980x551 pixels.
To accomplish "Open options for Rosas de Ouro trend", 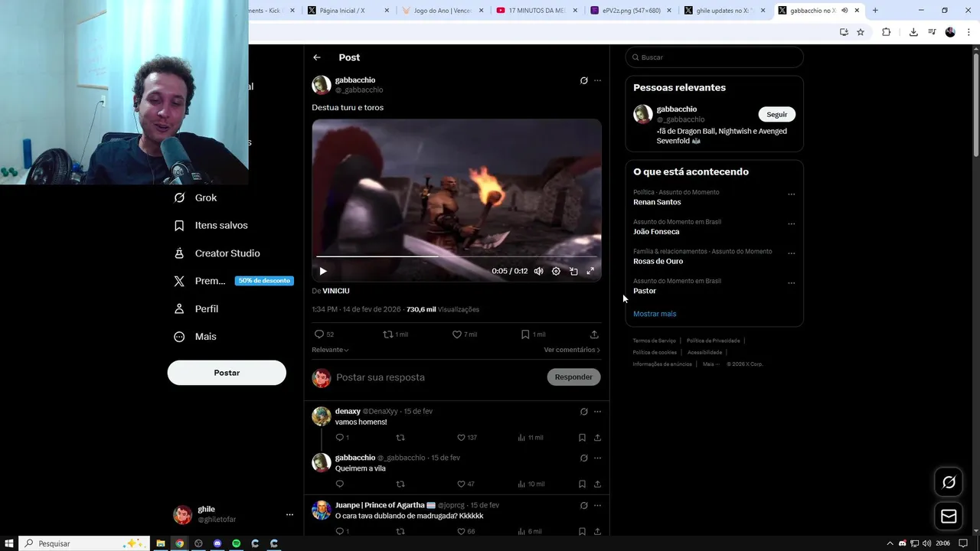I will click(792, 253).
